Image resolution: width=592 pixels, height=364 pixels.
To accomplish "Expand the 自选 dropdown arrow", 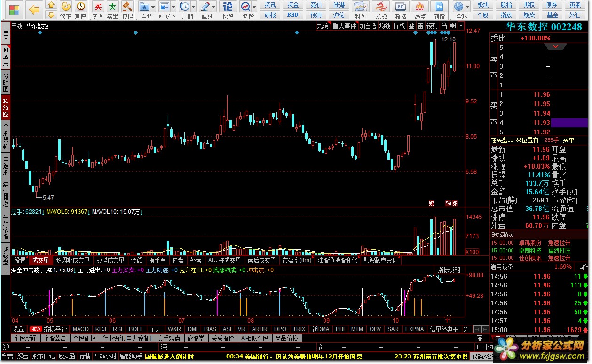I will coord(153,7).
